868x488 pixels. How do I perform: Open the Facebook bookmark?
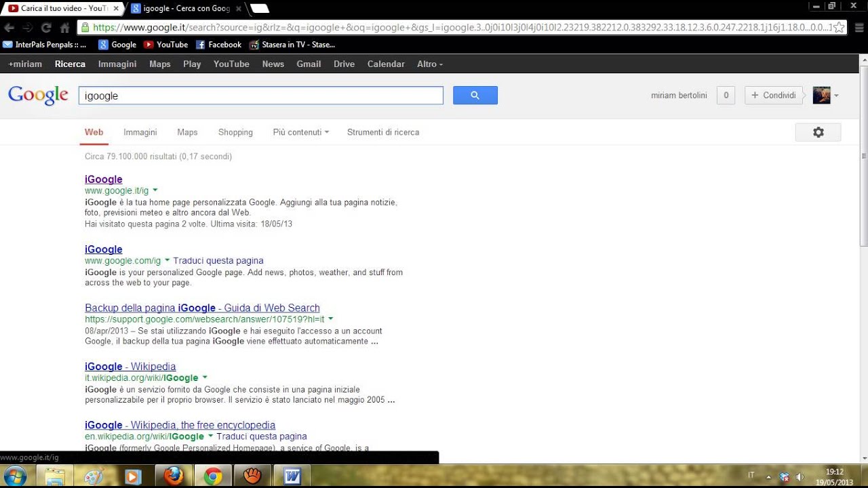point(218,45)
